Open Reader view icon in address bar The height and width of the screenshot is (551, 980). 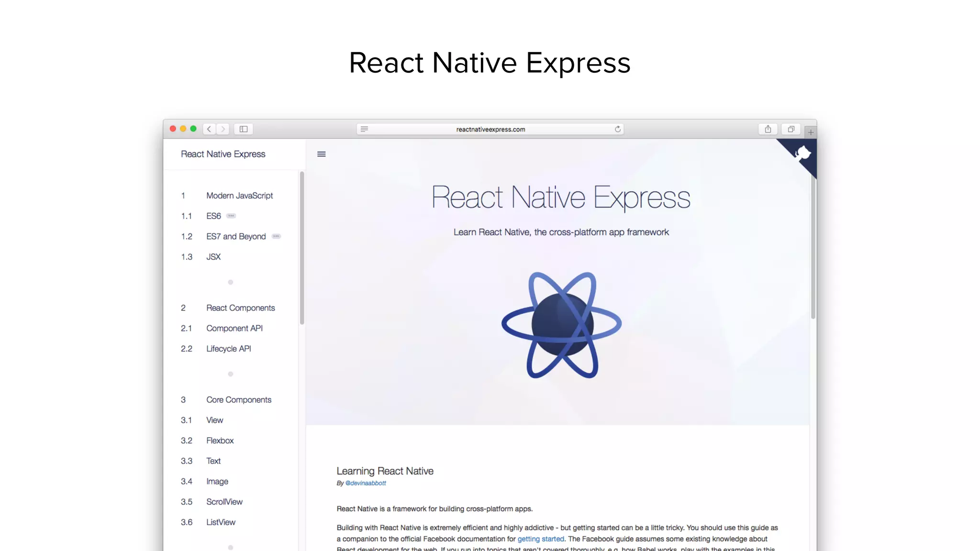364,129
